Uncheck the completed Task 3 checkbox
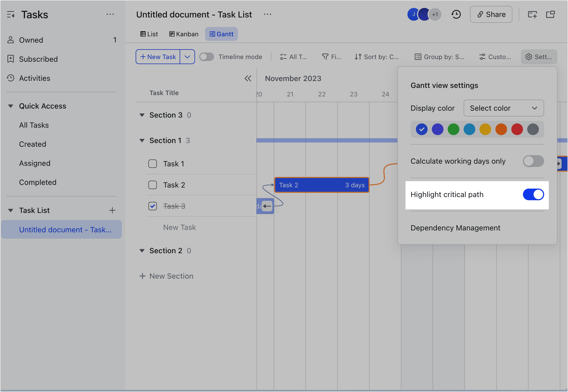 (153, 206)
